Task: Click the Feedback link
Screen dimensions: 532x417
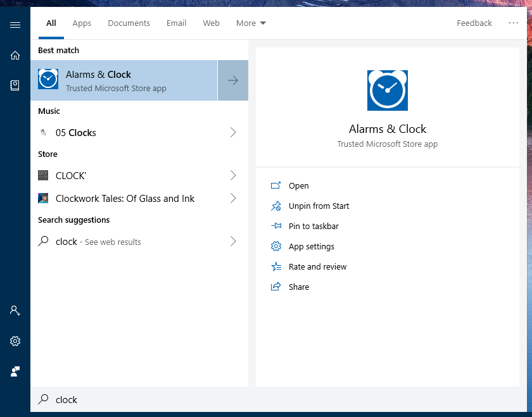Action: pyautogui.click(x=474, y=23)
